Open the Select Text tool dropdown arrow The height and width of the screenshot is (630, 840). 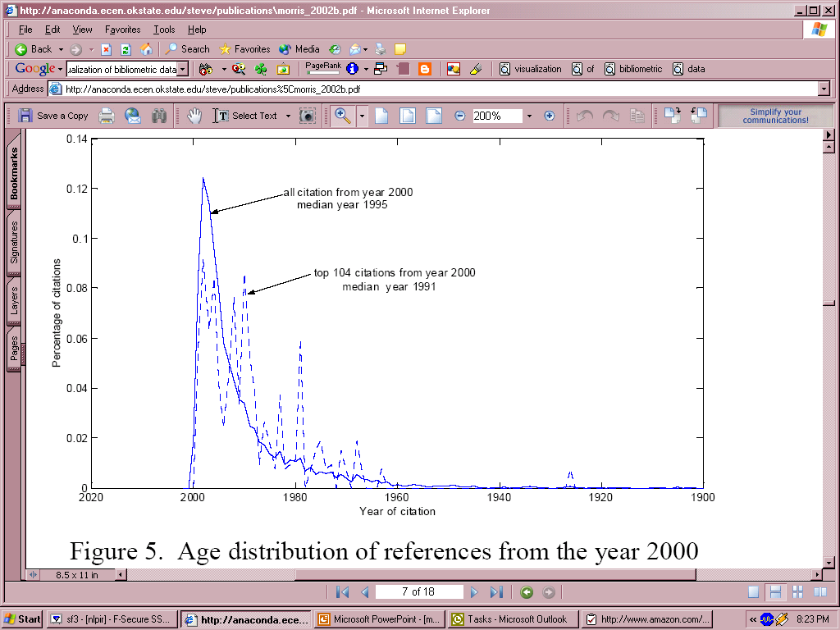click(x=288, y=116)
